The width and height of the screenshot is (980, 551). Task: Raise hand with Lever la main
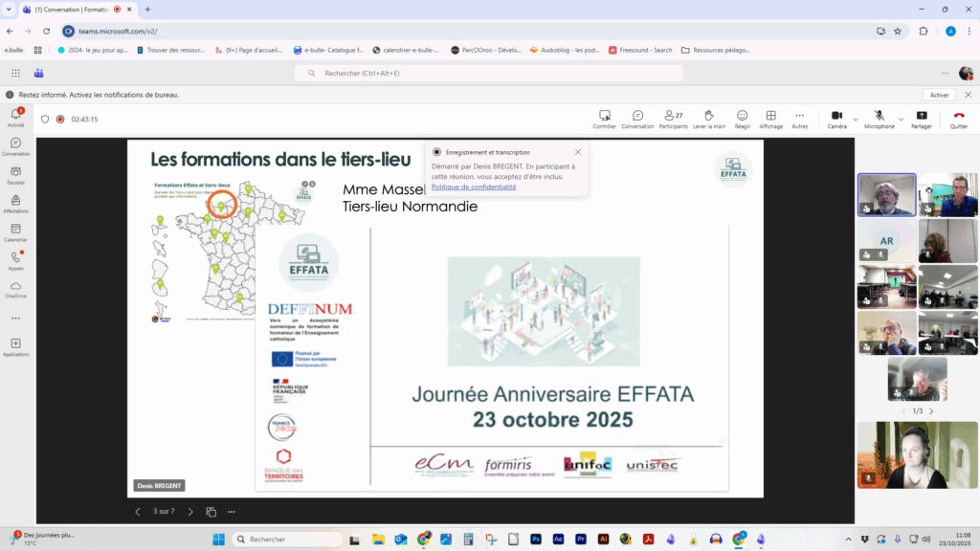[x=708, y=119]
